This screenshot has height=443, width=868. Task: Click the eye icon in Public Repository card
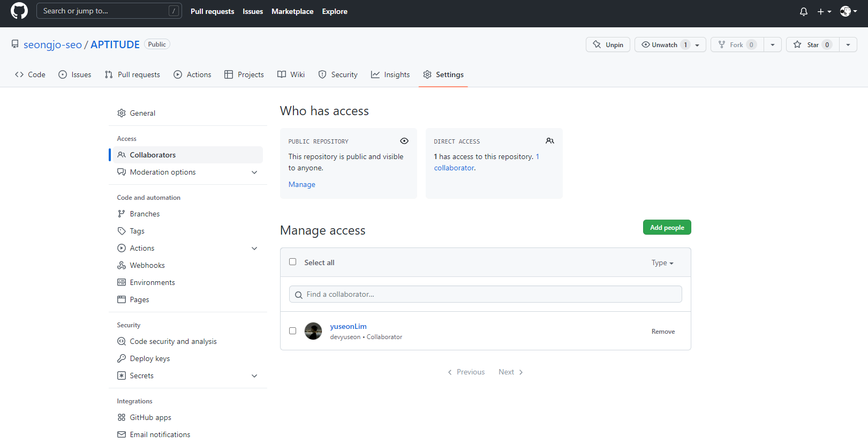coord(404,141)
